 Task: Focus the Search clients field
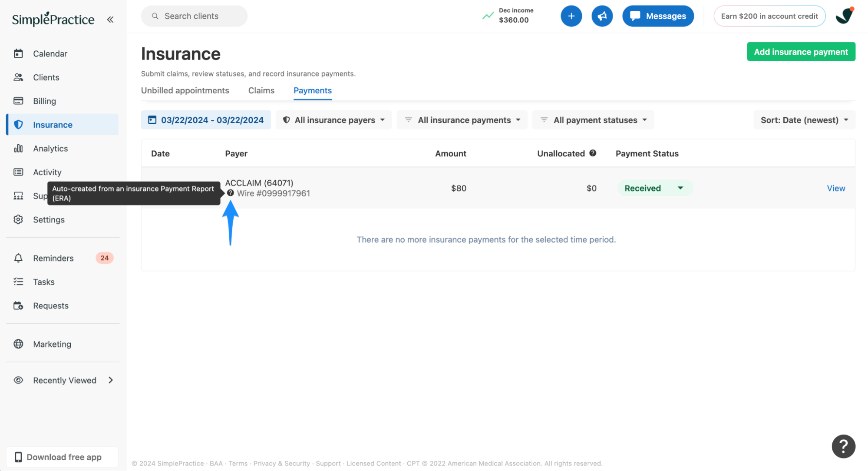click(x=194, y=16)
